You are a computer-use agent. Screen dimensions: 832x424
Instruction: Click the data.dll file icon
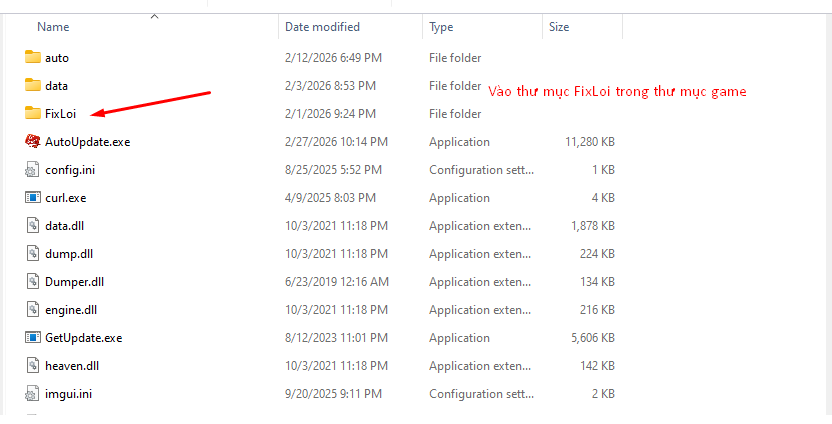coord(32,225)
